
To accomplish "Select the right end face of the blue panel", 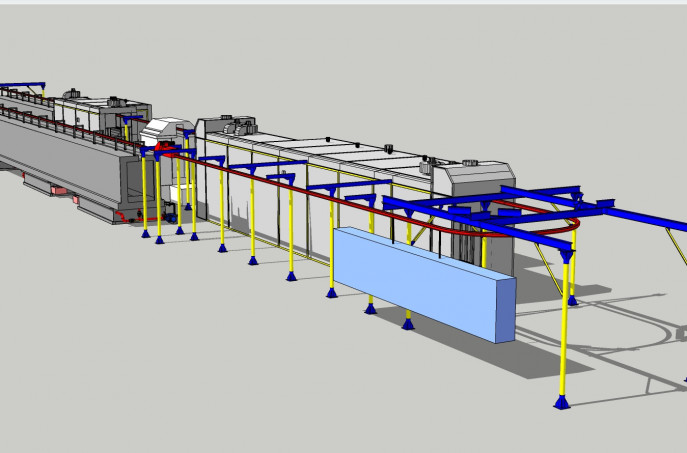I will pyautogui.click(x=505, y=310).
